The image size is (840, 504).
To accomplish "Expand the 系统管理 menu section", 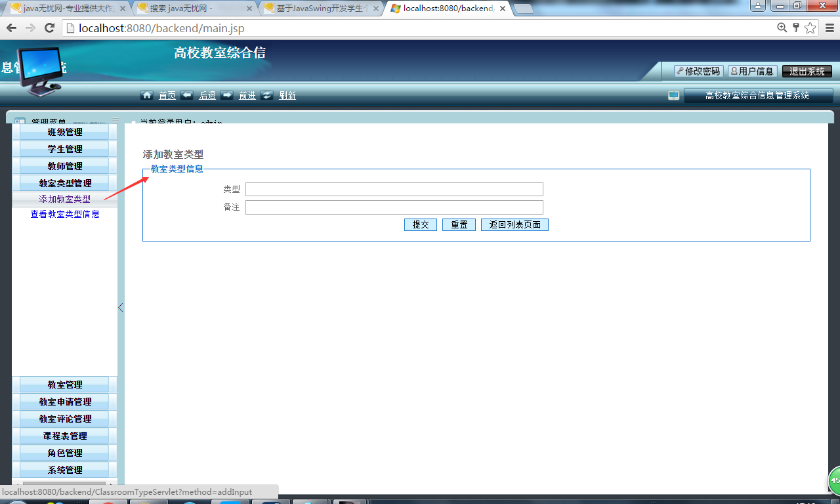I will click(64, 470).
